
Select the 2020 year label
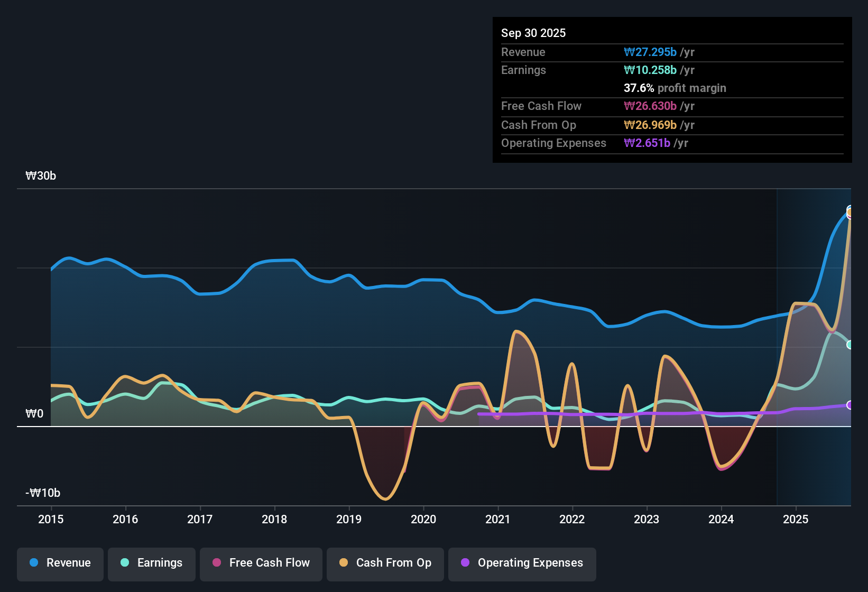pos(423,520)
